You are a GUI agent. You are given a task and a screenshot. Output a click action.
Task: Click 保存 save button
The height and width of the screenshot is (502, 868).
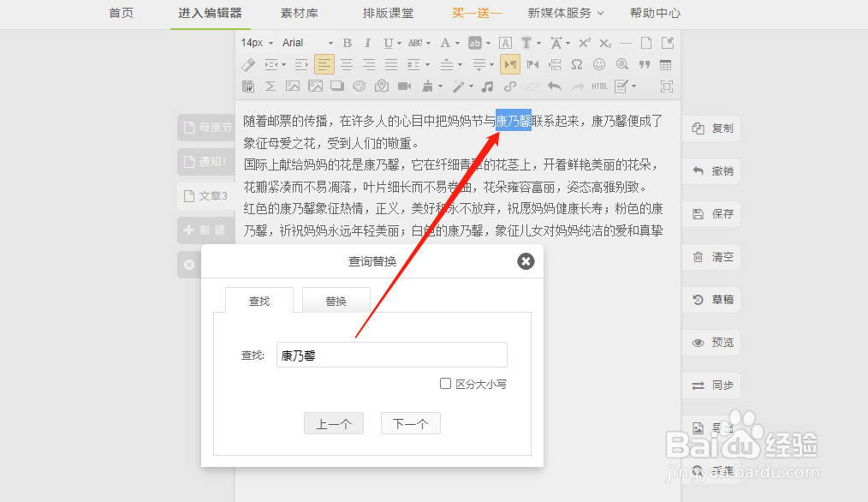point(712,214)
